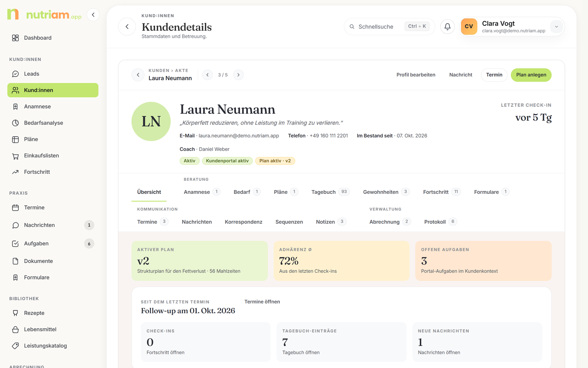Select the Gewohnheiten tab
This screenshot has width=588, height=368.
[386, 192]
